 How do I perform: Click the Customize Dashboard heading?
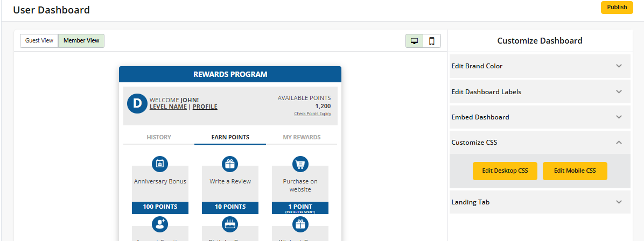540,41
